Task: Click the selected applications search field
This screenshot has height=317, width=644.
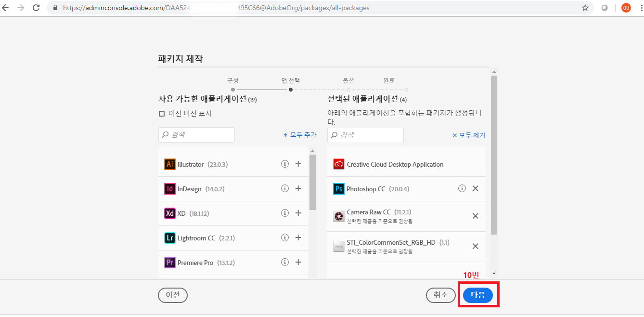Action: point(365,135)
